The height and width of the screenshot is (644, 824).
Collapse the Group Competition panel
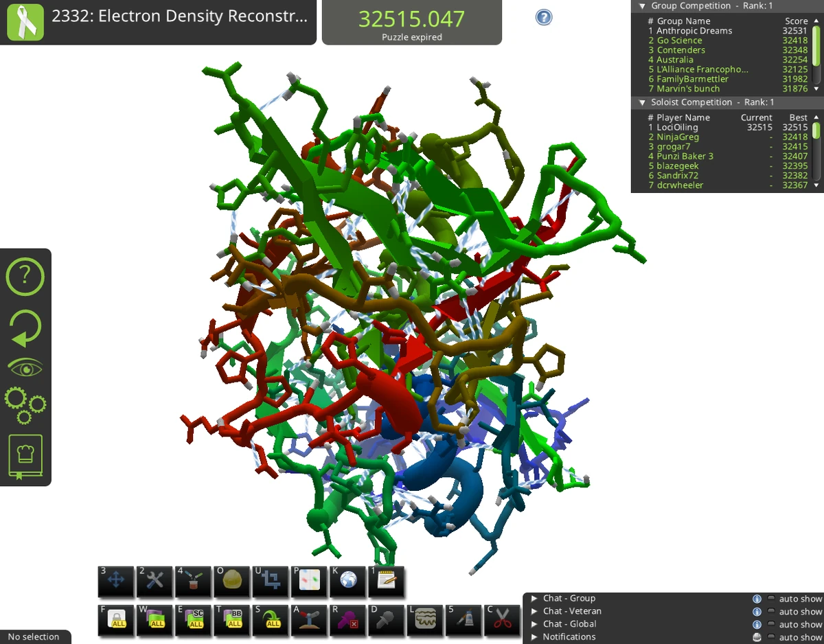click(642, 5)
